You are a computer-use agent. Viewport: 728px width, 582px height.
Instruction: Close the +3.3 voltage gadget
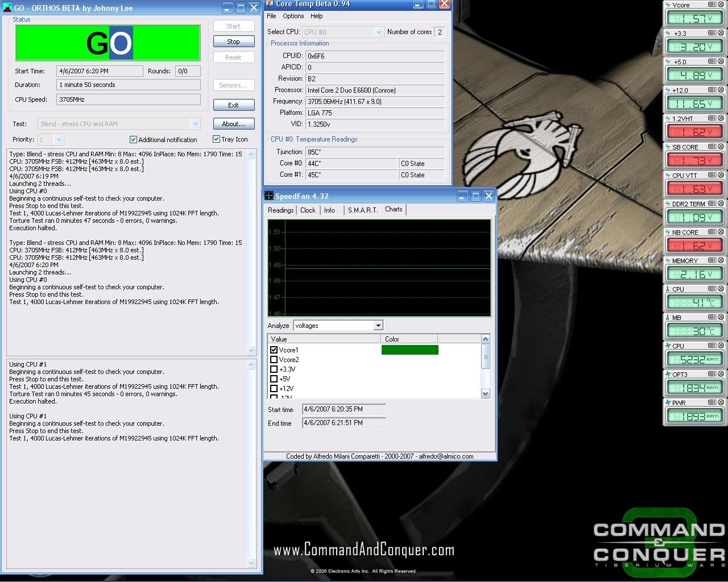click(720, 33)
